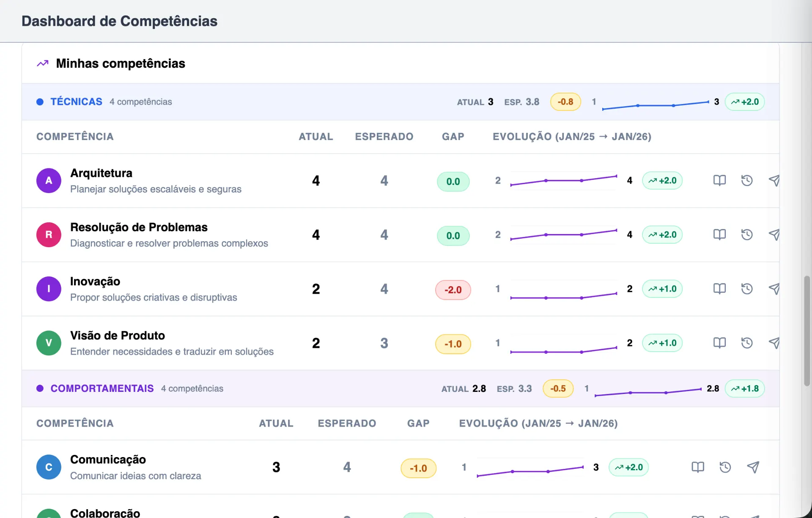Click Arquitetura +2.0 evolution badge

click(662, 181)
